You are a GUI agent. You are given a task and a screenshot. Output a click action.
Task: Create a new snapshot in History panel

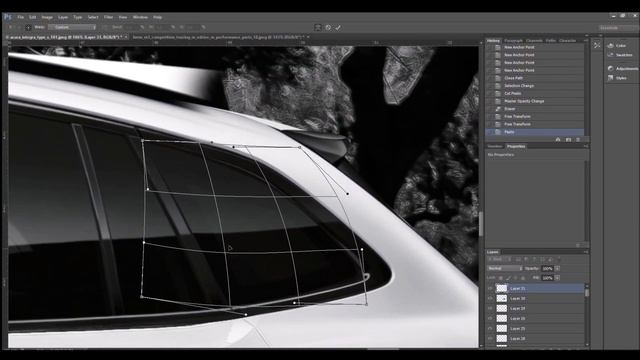[x=568, y=140]
